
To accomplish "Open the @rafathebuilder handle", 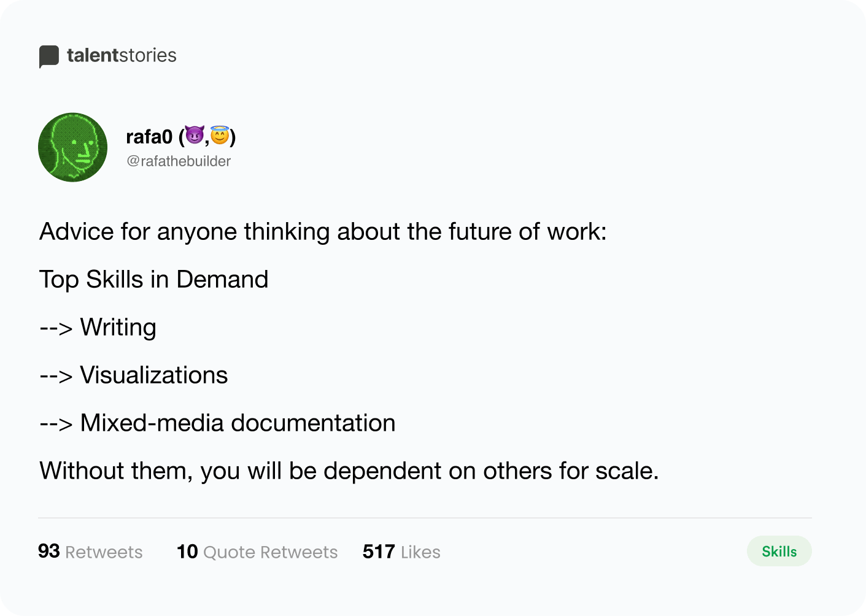I will [179, 161].
